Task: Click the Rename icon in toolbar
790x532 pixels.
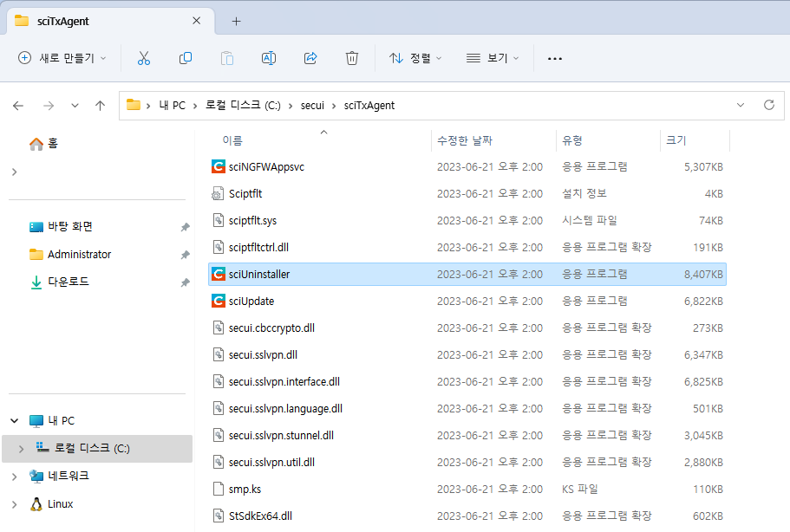Action: [269, 58]
